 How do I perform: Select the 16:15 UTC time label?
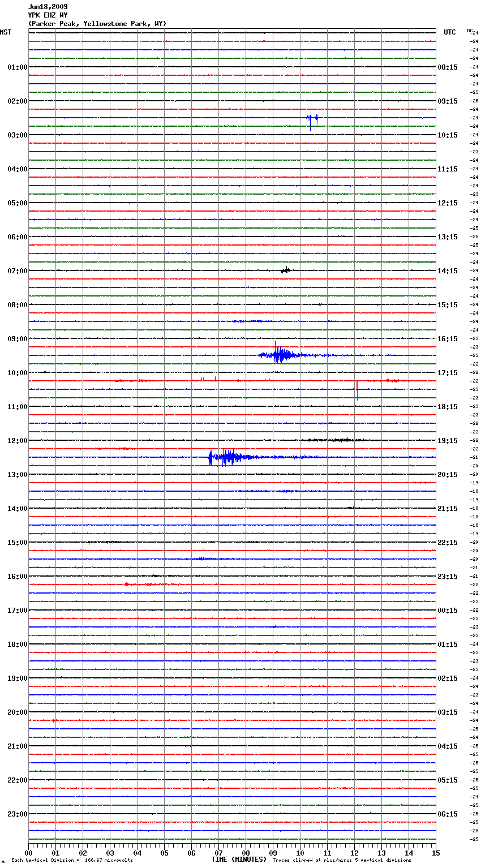(448, 339)
